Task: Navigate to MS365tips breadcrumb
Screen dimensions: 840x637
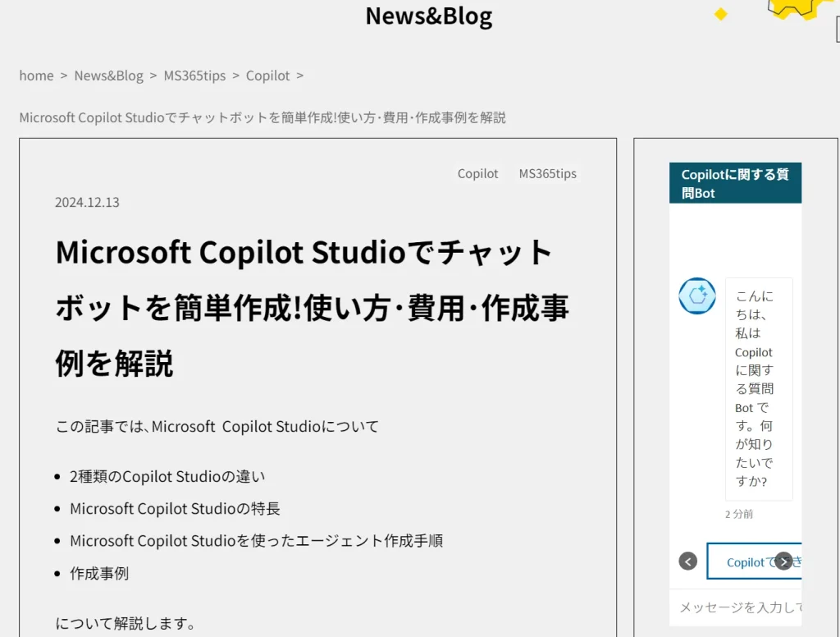Action: [194, 76]
